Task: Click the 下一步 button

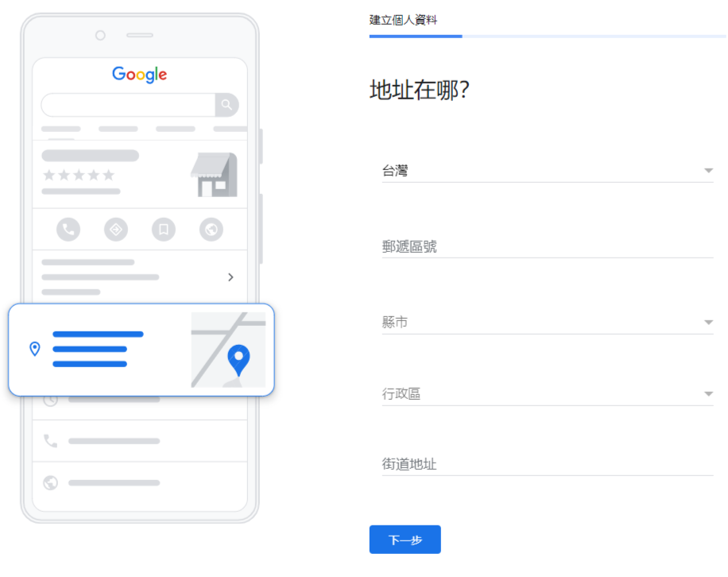Action: pos(405,540)
